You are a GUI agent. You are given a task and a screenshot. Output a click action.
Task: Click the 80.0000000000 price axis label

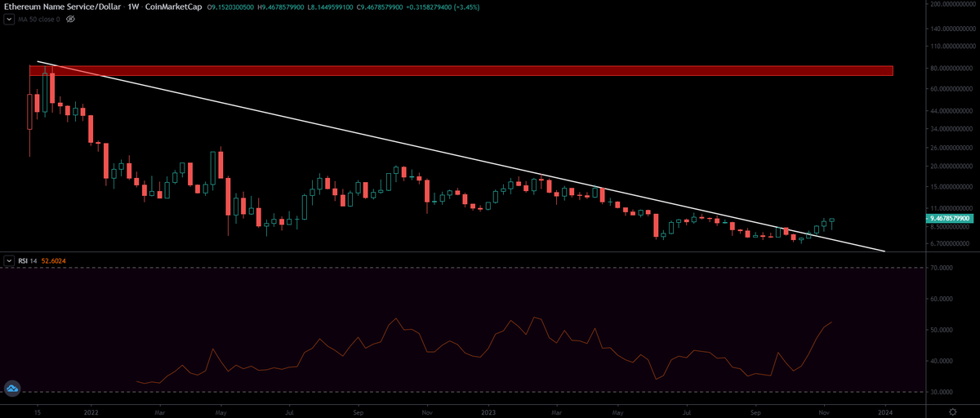[953, 69]
